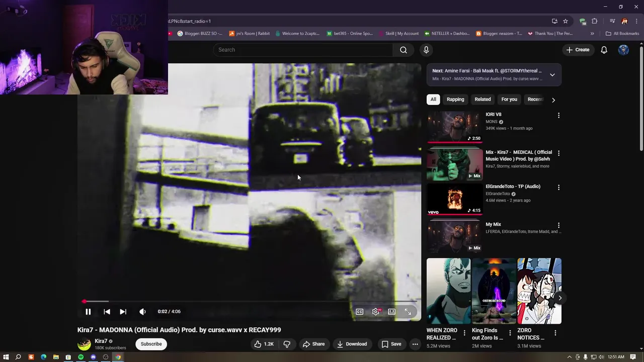The height and width of the screenshot is (362, 644).
Task: Open the All Bookmarks folder
Action: pos(622,34)
